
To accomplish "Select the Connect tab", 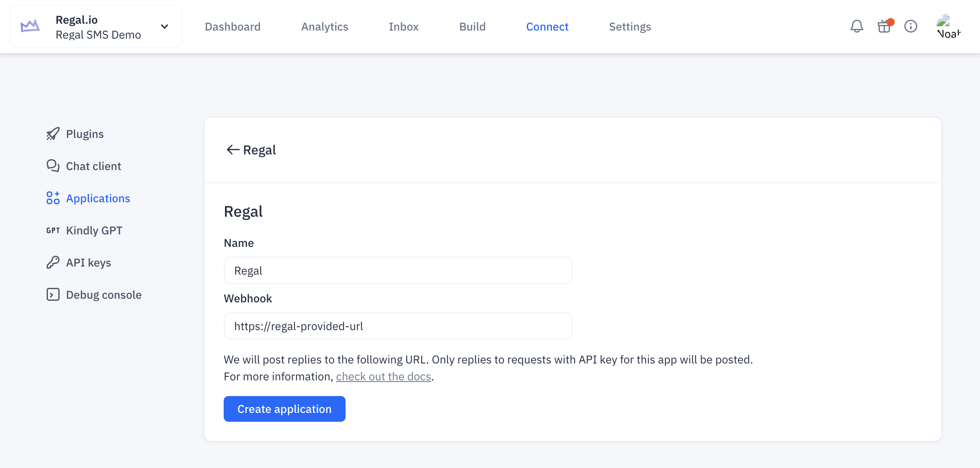I will coord(547,27).
